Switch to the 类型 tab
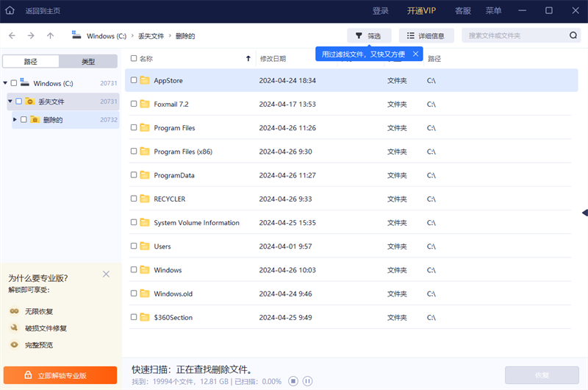 point(88,62)
